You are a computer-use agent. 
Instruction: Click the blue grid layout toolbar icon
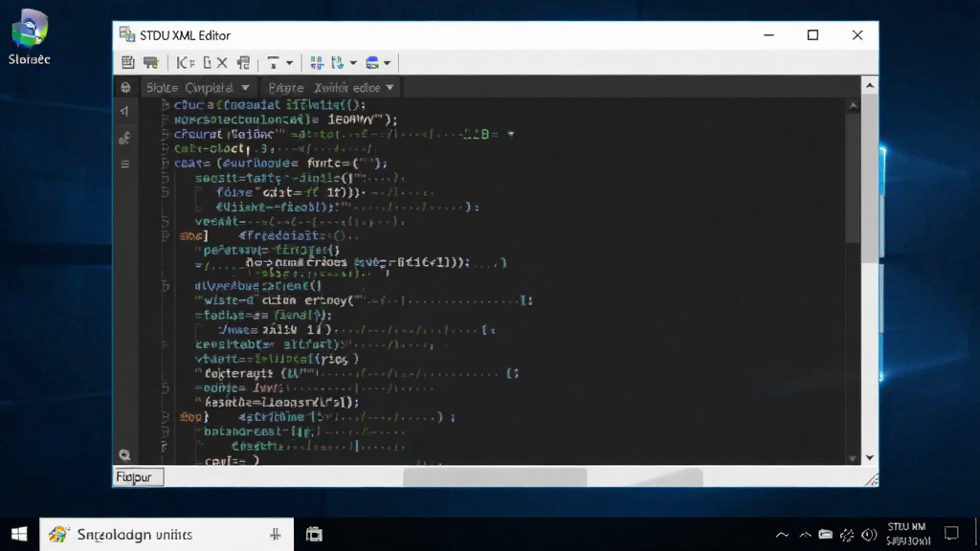[x=317, y=62]
